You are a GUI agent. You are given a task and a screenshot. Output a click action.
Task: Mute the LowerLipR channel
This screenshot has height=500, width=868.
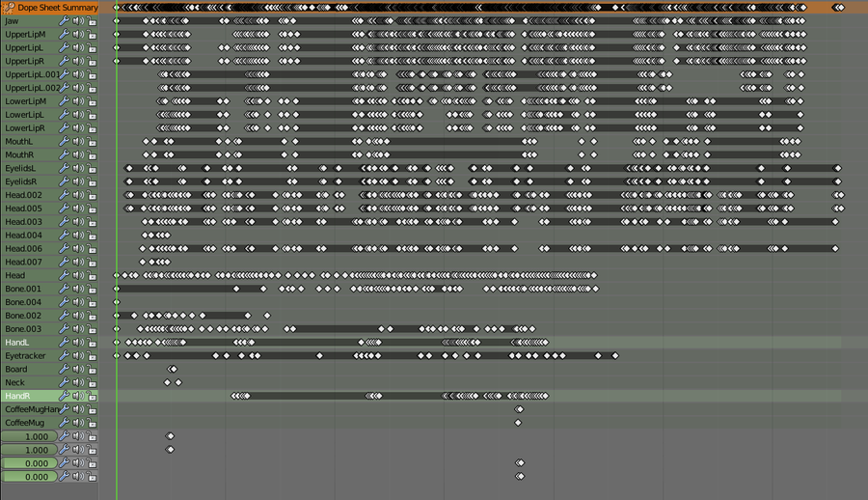tap(78, 128)
